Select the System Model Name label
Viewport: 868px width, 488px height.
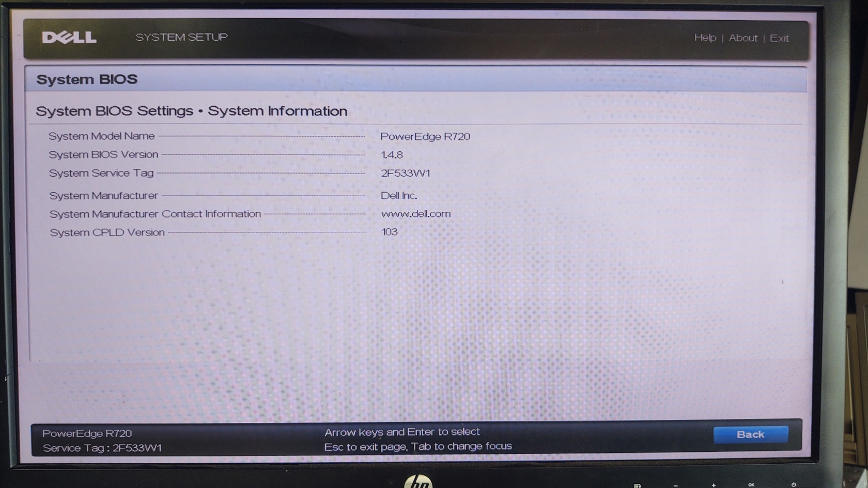point(101,136)
